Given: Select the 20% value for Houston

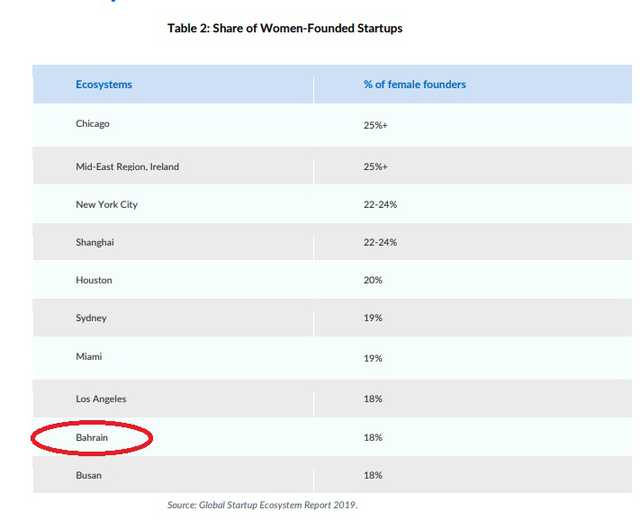Looking at the screenshot, I should (372, 280).
